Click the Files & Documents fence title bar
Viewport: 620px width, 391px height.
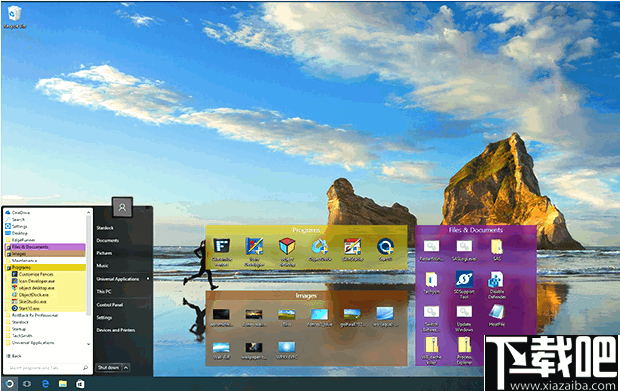pyautogui.click(x=476, y=230)
